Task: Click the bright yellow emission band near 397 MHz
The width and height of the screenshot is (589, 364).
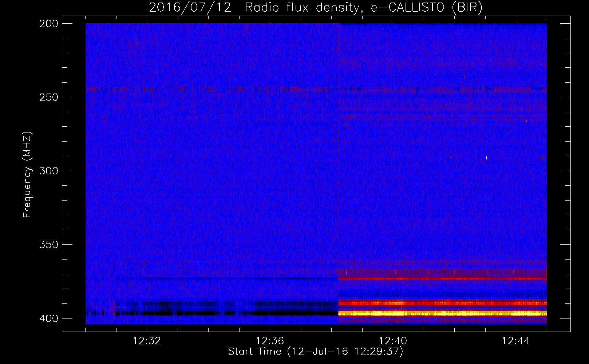Action: tap(442, 313)
